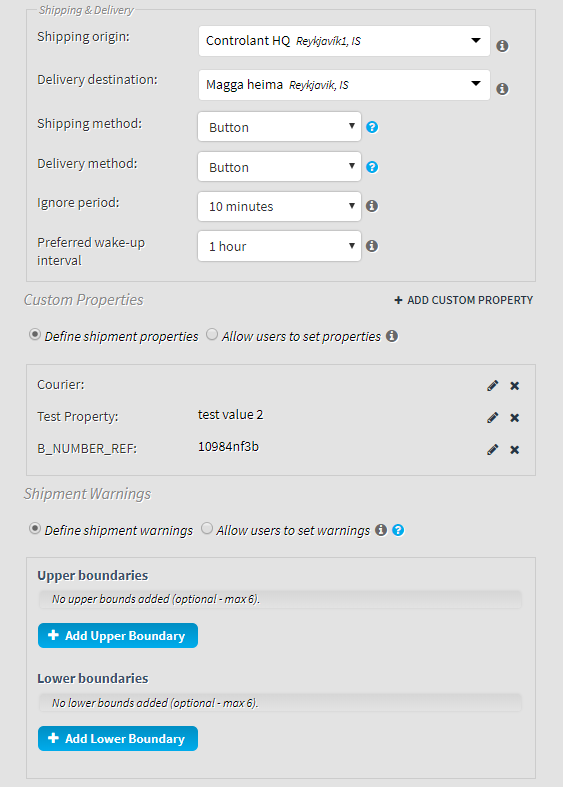563x787 pixels.
Task: Click the 'Courier:' label
Action: click(x=61, y=384)
